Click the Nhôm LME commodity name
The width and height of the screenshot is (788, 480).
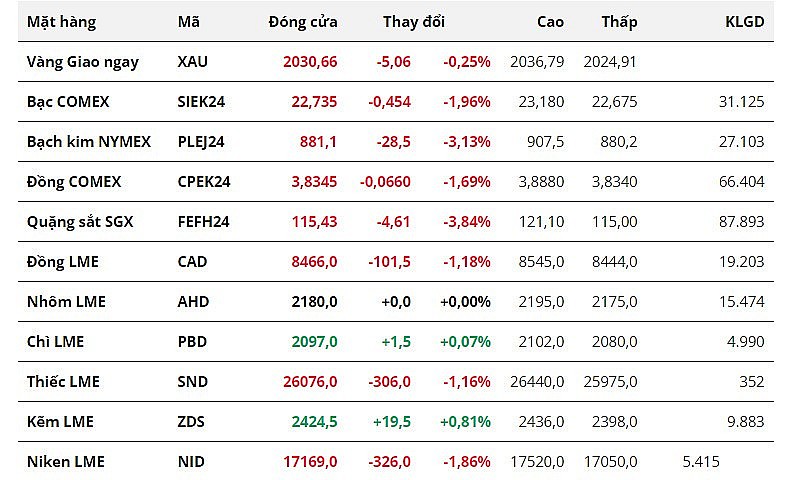[65, 301]
